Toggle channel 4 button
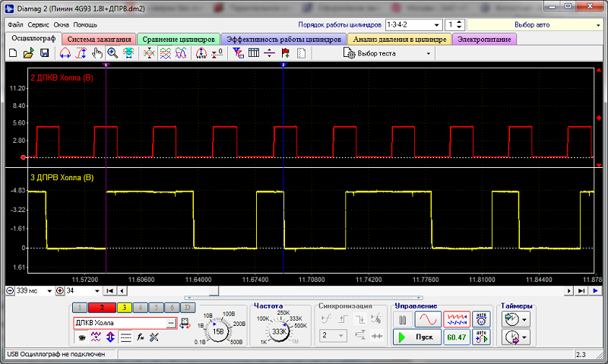The height and width of the screenshot is (364, 608). click(x=140, y=308)
